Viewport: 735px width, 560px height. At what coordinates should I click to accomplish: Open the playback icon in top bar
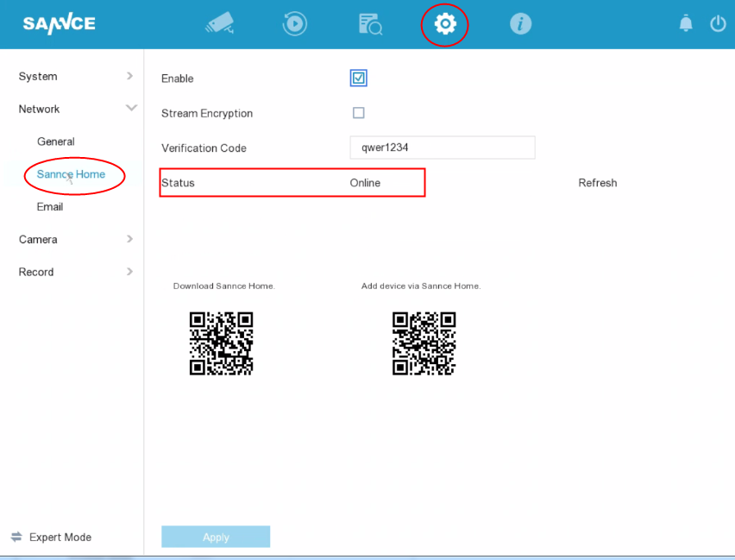click(x=295, y=23)
